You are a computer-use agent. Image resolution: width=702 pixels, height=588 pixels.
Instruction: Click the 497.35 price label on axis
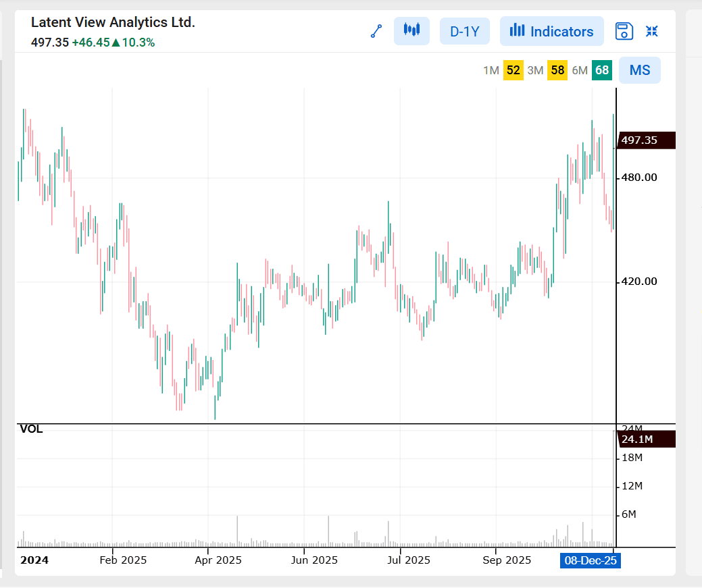click(646, 140)
